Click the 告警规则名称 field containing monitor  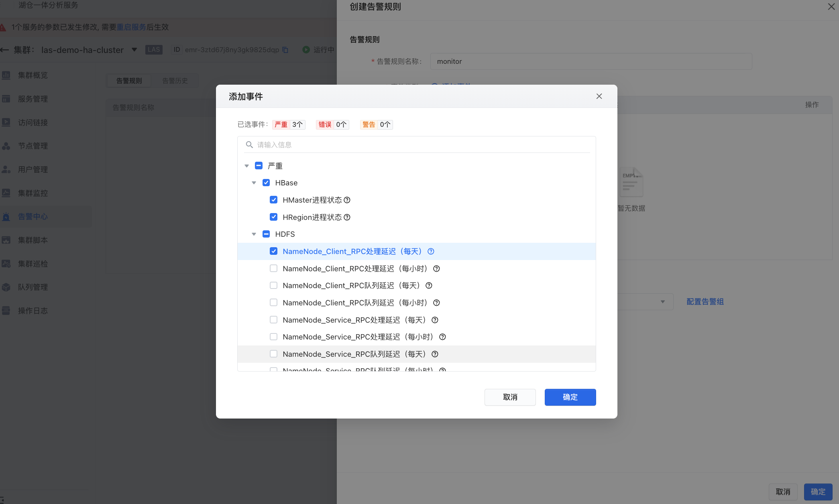point(591,61)
